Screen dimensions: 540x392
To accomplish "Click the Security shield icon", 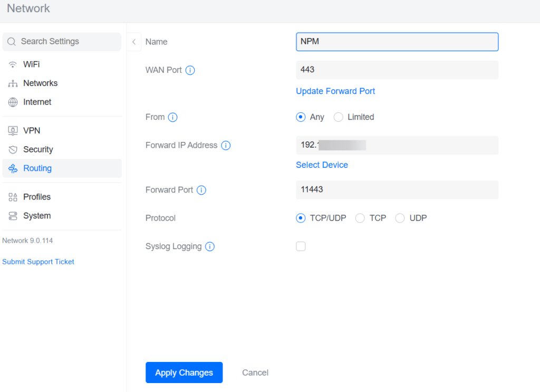I will (x=13, y=150).
